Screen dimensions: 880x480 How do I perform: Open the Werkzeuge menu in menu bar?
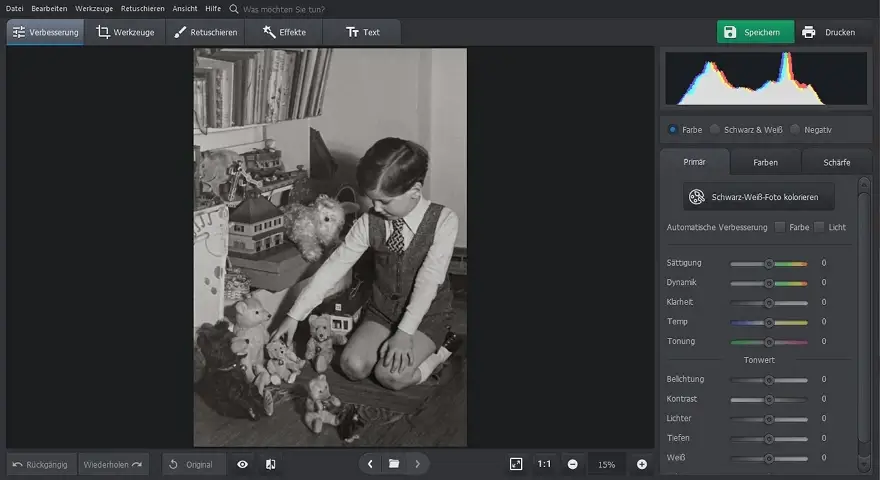click(x=94, y=8)
